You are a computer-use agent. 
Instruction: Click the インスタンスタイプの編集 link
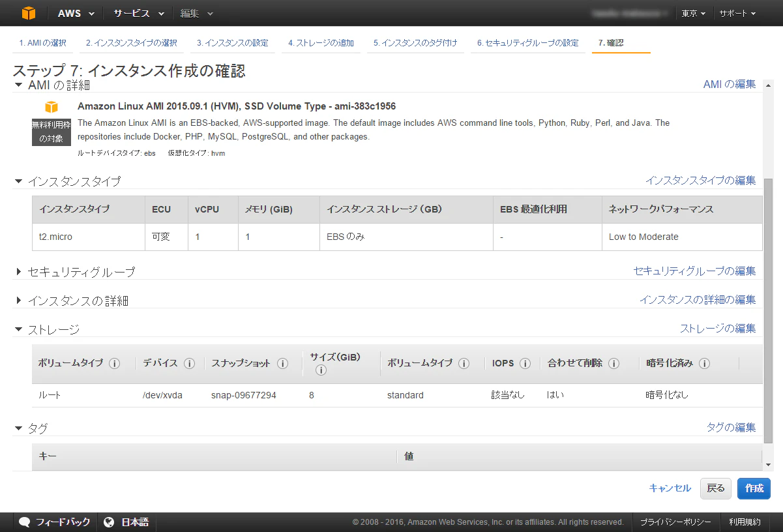point(701,181)
